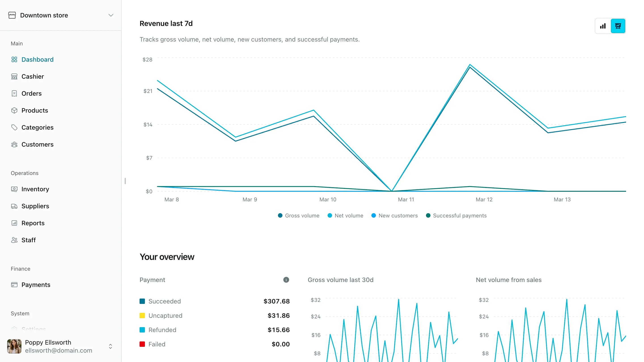Viewport: 644px width, 362px height.
Task: Click the Categories tag icon
Action: pyautogui.click(x=14, y=127)
